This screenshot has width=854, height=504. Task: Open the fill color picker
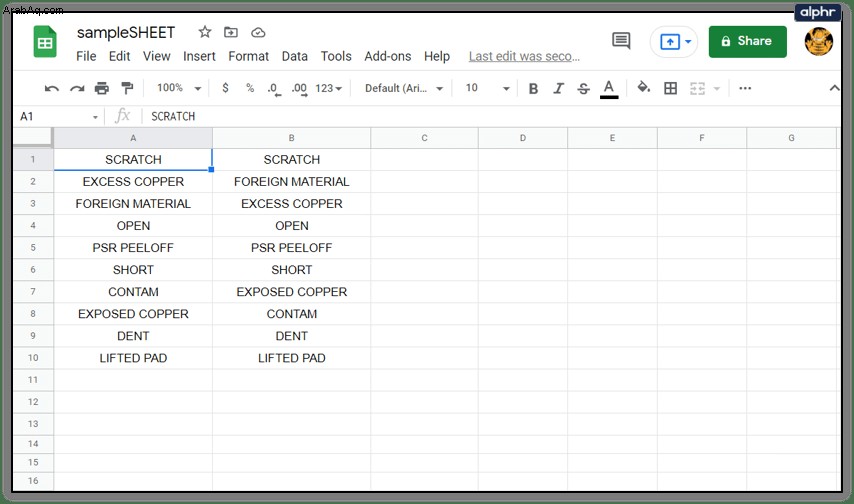coord(644,87)
